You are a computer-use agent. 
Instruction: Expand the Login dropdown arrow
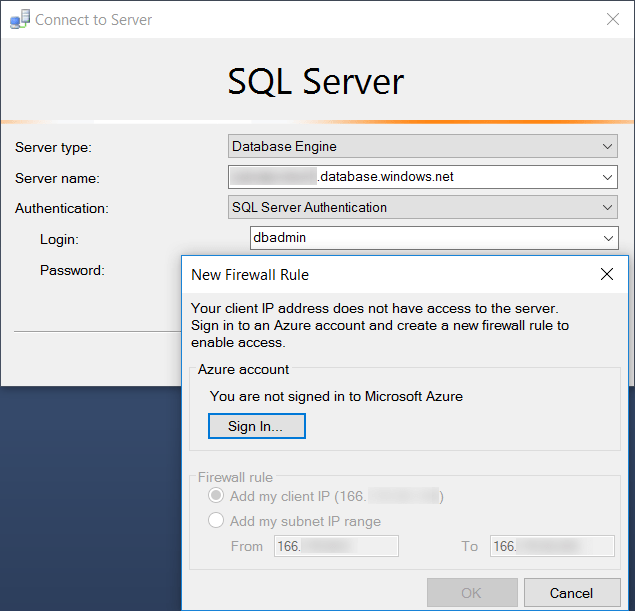click(608, 238)
